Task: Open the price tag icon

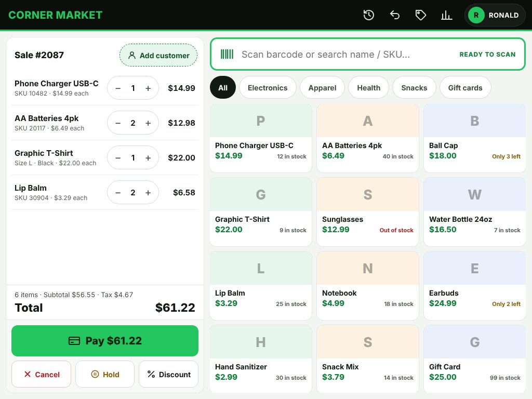Action: coord(420,15)
